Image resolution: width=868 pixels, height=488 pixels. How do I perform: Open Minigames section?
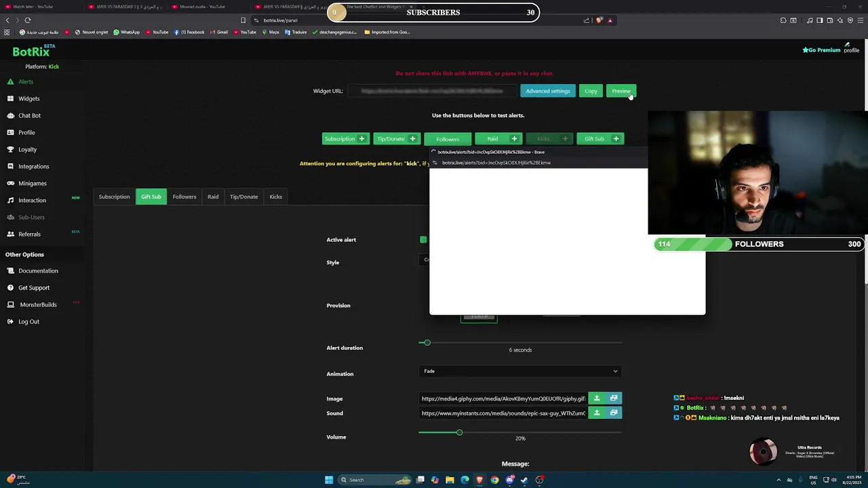tap(32, 183)
